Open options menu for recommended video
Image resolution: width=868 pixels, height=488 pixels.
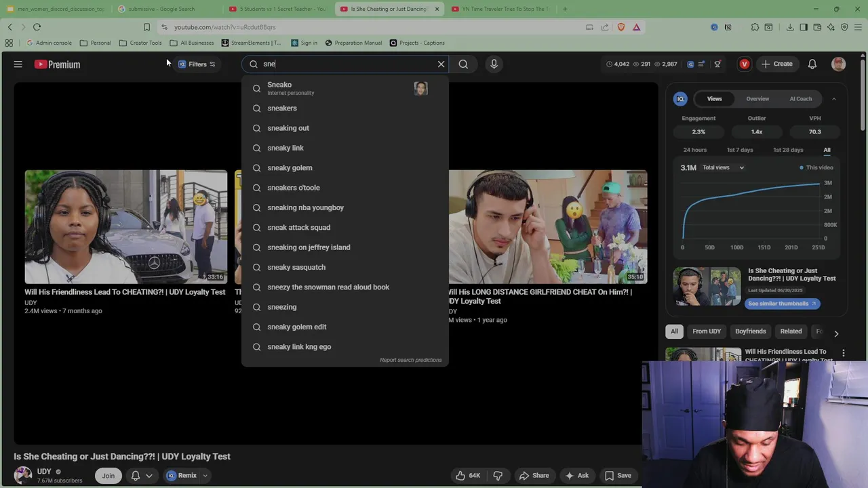[x=844, y=353]
